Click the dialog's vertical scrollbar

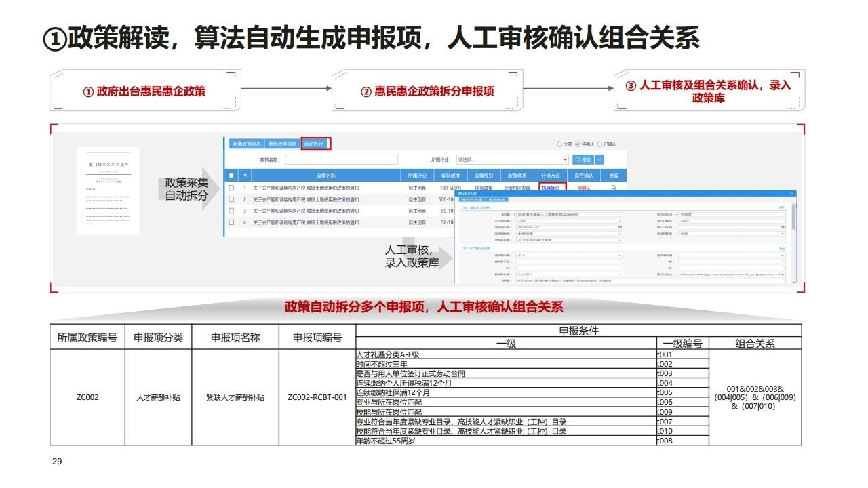(793, 217)
